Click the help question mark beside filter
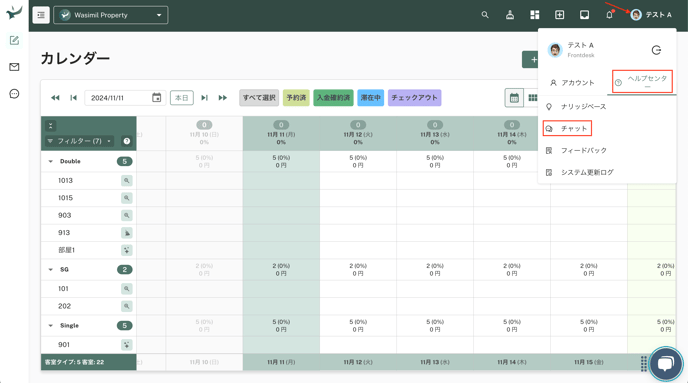 click(127, 141)
